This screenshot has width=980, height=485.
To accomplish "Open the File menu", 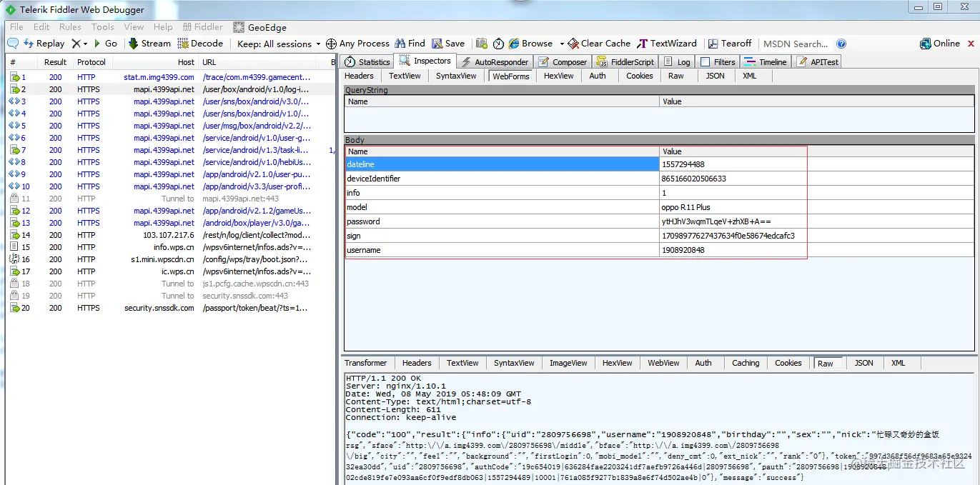I will click(x=16, y=27).
